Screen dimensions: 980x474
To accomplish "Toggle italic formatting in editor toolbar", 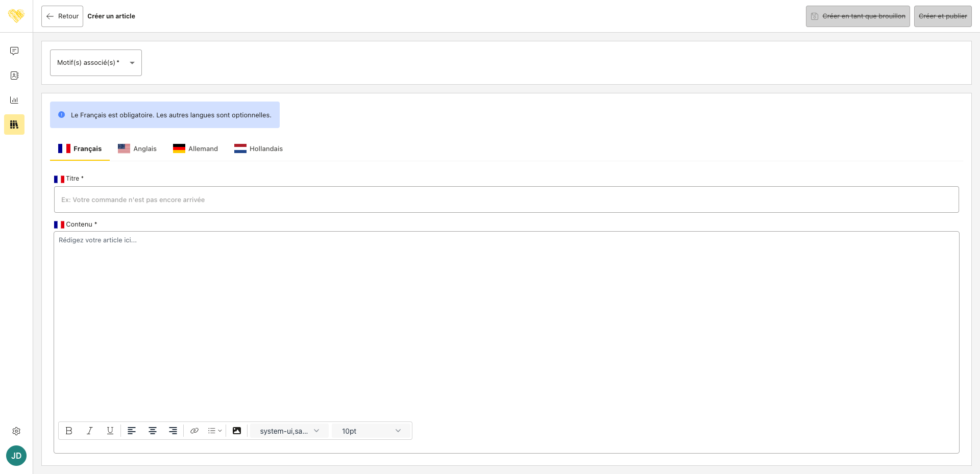I will pos(89,431).
